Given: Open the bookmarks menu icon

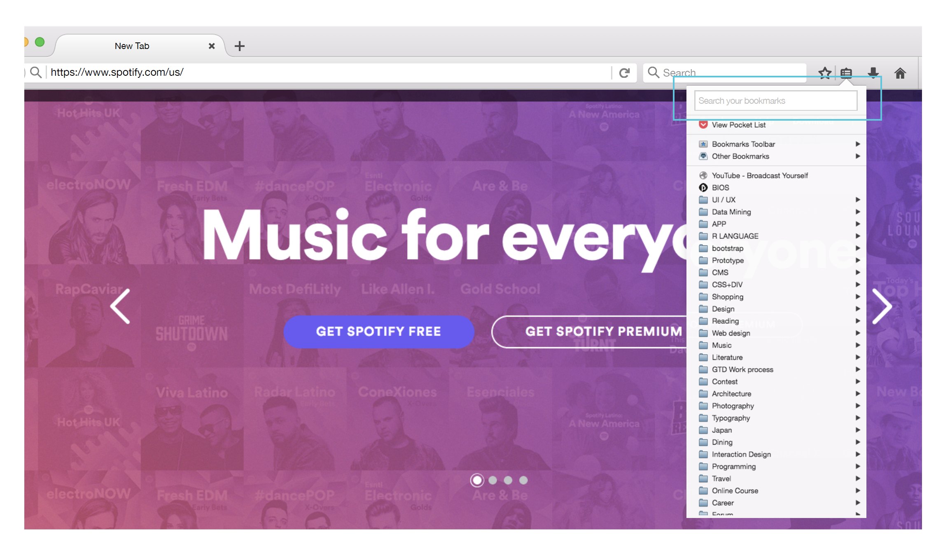Looking at the screenshot, I should coord(846,73).
